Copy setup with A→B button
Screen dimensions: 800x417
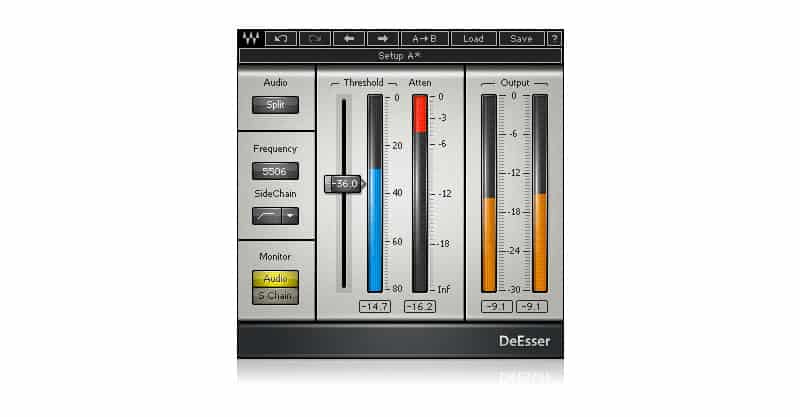point(424,39)
